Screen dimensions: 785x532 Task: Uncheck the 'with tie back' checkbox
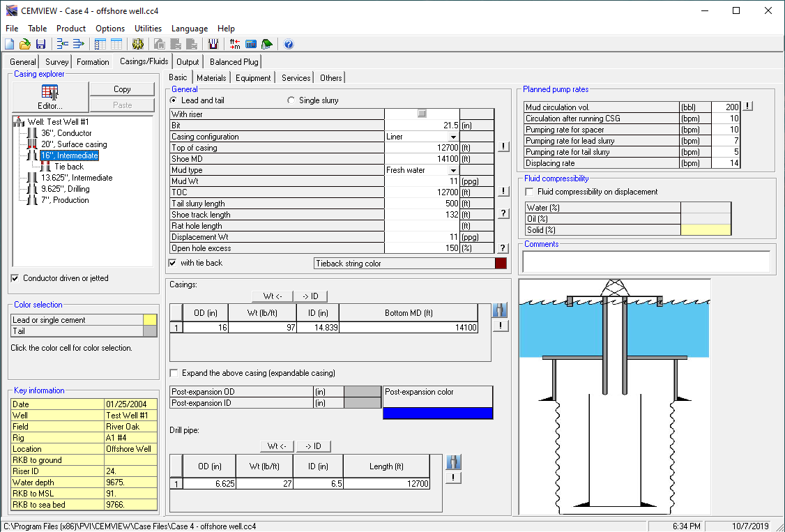[173, 263]
